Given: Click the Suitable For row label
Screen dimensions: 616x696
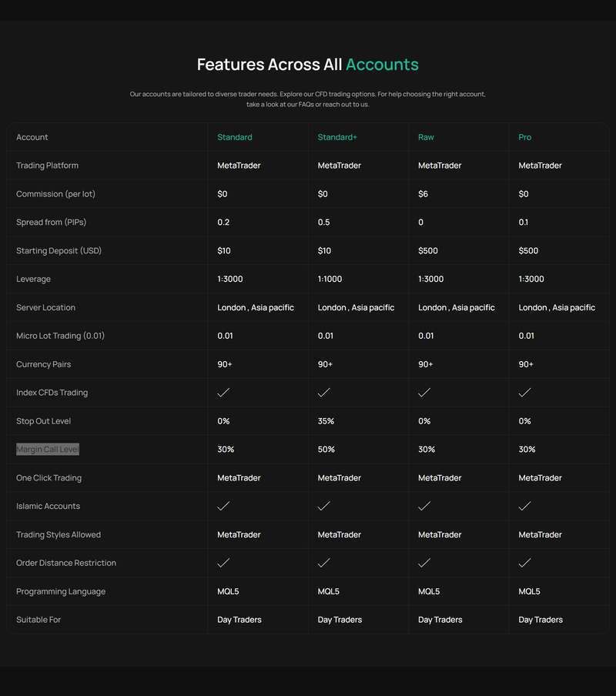Looking at the screenshot, I should pos(38,620).
